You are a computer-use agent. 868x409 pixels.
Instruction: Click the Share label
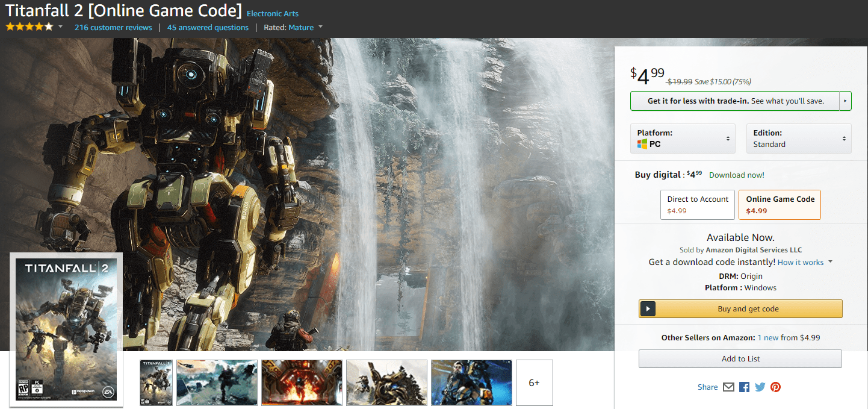pyautogui.click(x=708, y=387)
